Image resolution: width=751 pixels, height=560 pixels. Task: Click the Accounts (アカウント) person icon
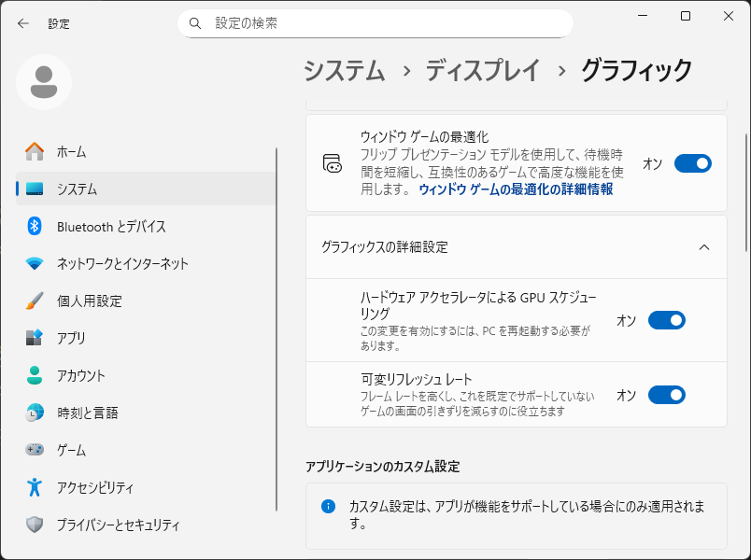point(35,375)
